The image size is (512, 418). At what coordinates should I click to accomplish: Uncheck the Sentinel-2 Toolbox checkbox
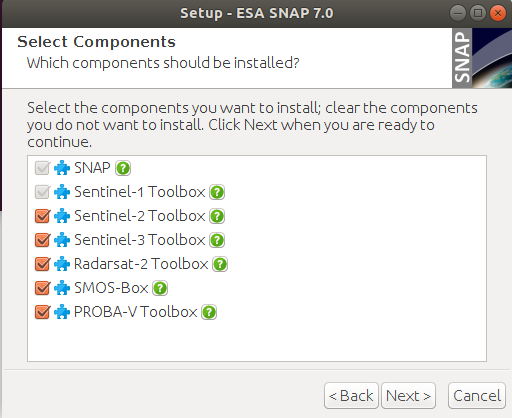[42, 216]
